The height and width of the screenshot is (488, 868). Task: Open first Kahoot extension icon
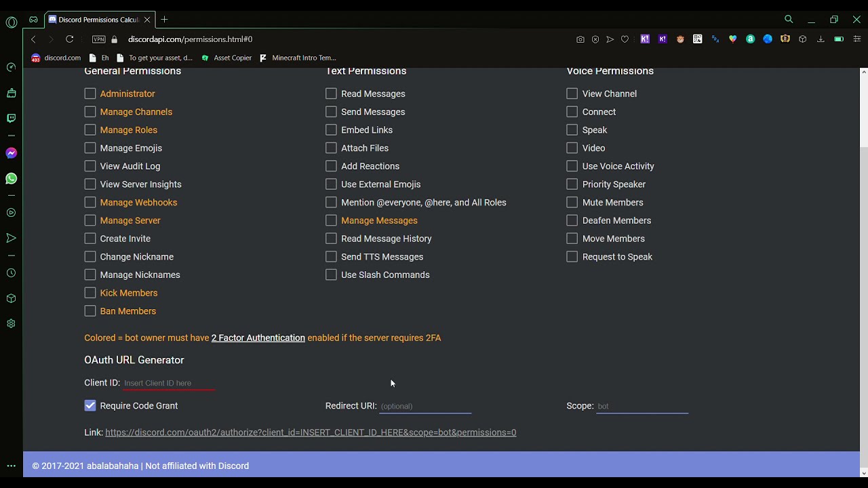[x=645, y=39]
